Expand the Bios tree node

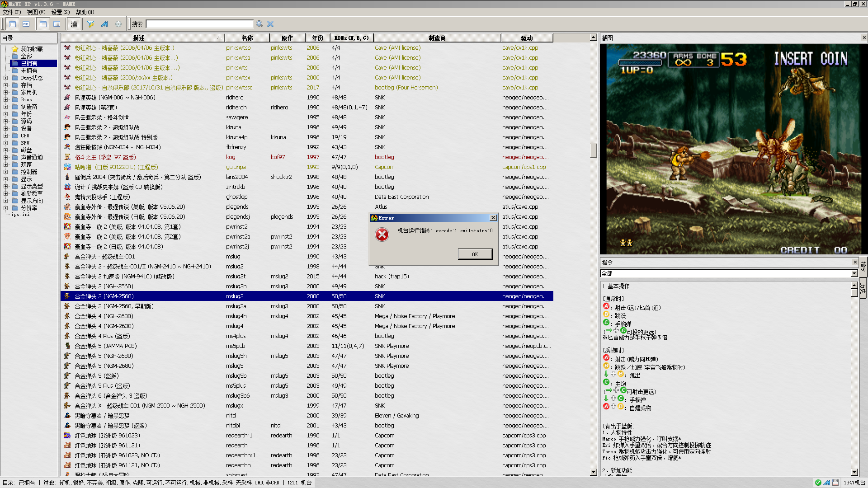click(6, 99)
